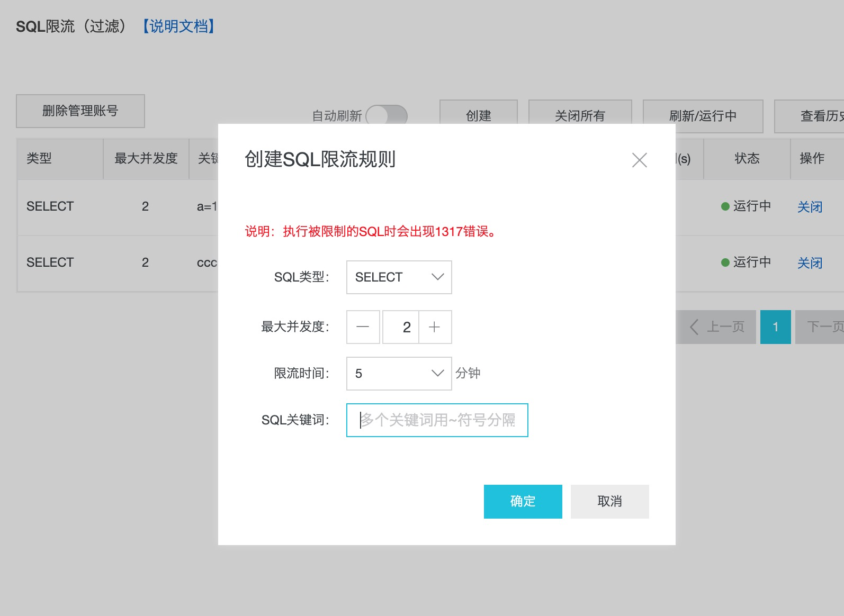Click 关闭 link for first SELECT rule

pos(810,207)
